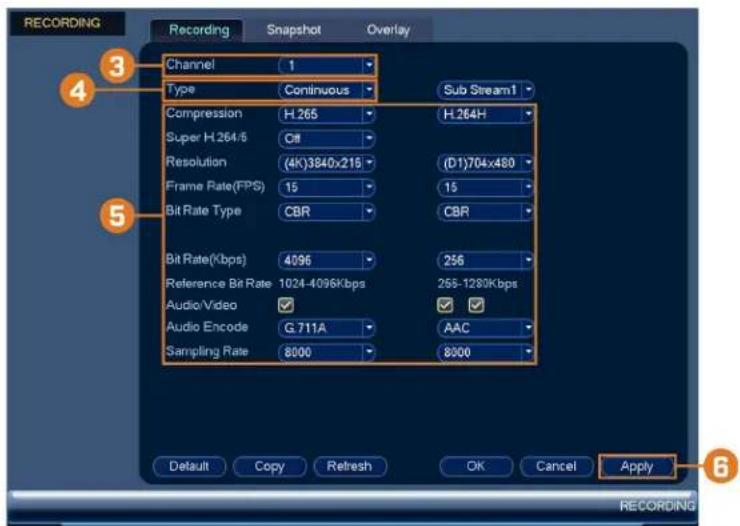Open the Overlay tab
Viewport: 740px width, 526px height.
(388, 30)
